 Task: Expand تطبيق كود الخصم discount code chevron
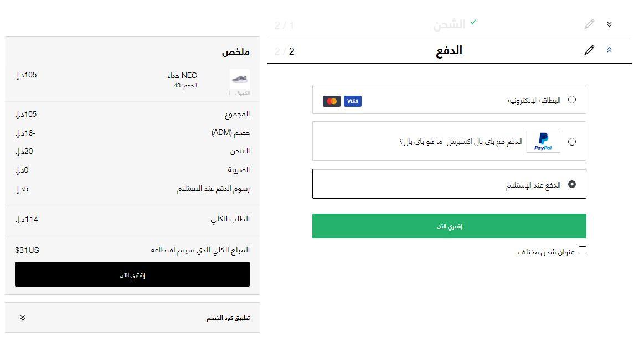point(23,318)
